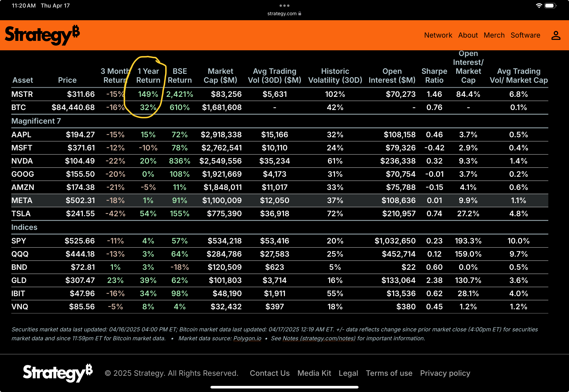
Task: Select the NVDA asset row label
Action: pyautogui.click(x=22, y=161)
